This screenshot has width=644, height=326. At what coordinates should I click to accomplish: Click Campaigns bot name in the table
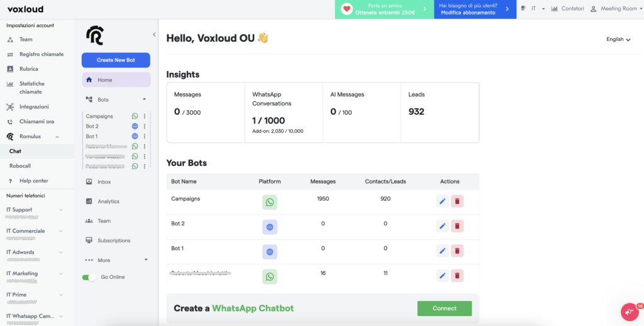point(186,198)
